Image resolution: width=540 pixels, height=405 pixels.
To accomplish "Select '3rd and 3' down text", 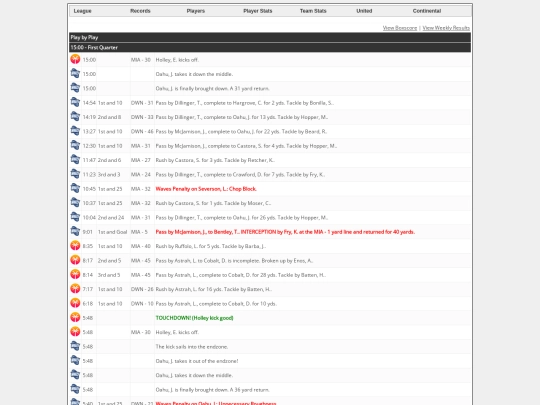I will coord(109,175).
